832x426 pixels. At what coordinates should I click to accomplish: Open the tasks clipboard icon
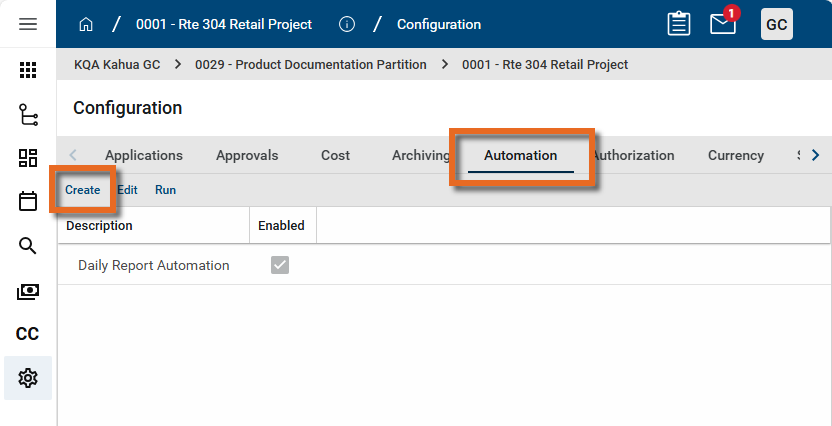coord(678,24)
